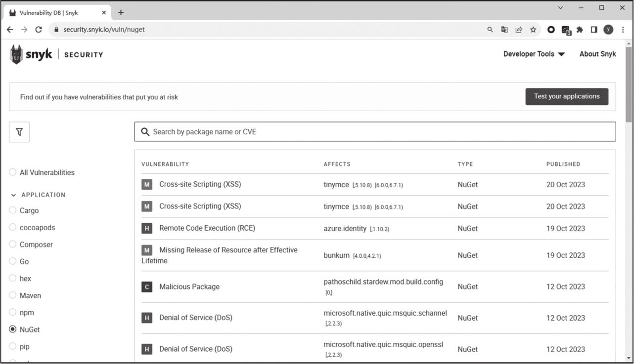
Task: Bookmark page with star icon
Action: tap(533, 30)
